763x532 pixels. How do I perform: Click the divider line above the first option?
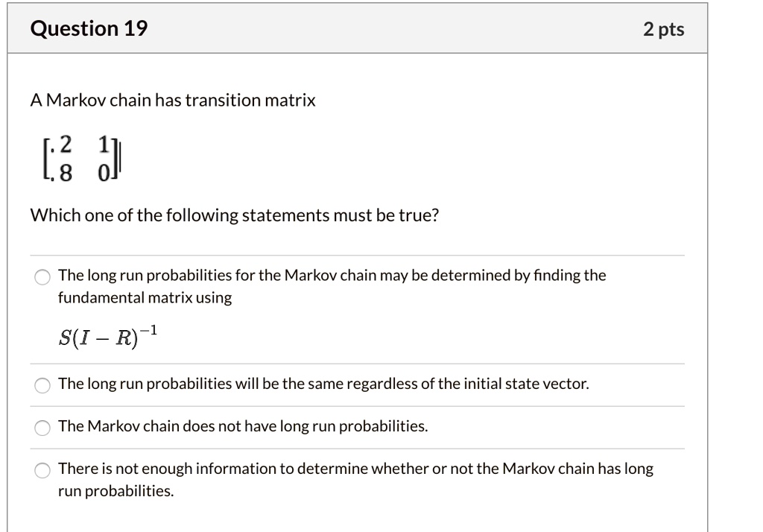(358, 253)
